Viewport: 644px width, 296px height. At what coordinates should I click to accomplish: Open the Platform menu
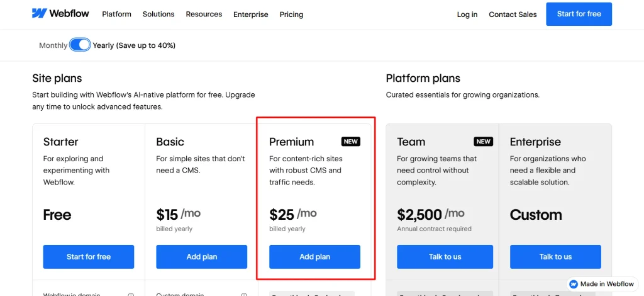(x=116, y=14)
